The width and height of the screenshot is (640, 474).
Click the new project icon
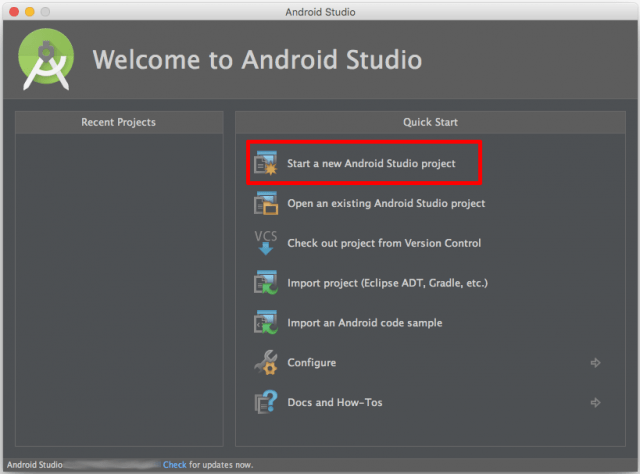tap(265, 163)
